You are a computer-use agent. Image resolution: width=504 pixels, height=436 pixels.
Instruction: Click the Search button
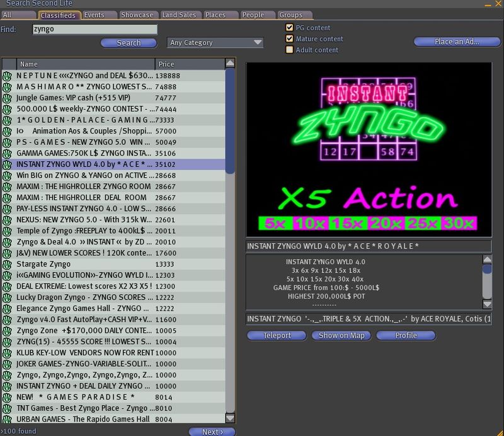click(x=129, y=43)
